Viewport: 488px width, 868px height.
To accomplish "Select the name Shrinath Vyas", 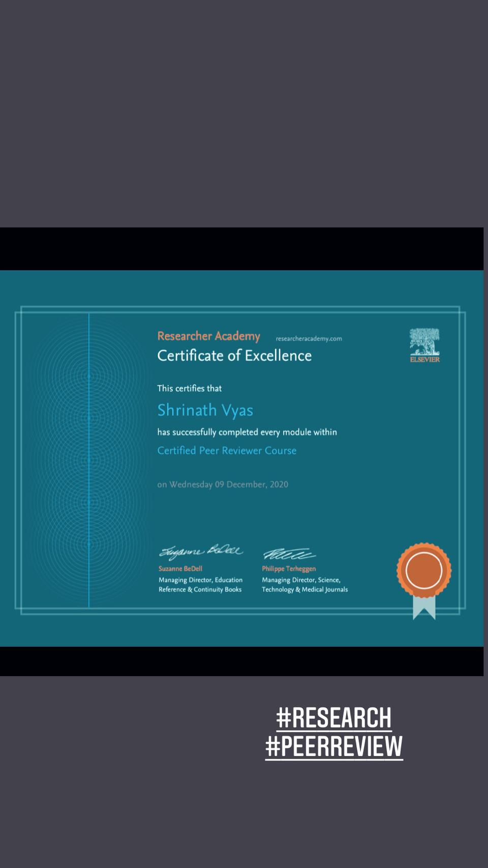I will pos(205,410).
